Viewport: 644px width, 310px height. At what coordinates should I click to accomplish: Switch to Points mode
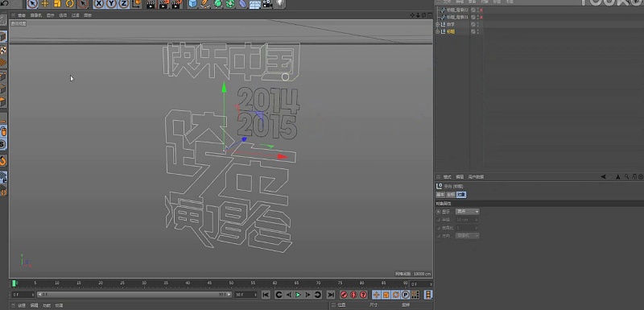tap(3, 76)
